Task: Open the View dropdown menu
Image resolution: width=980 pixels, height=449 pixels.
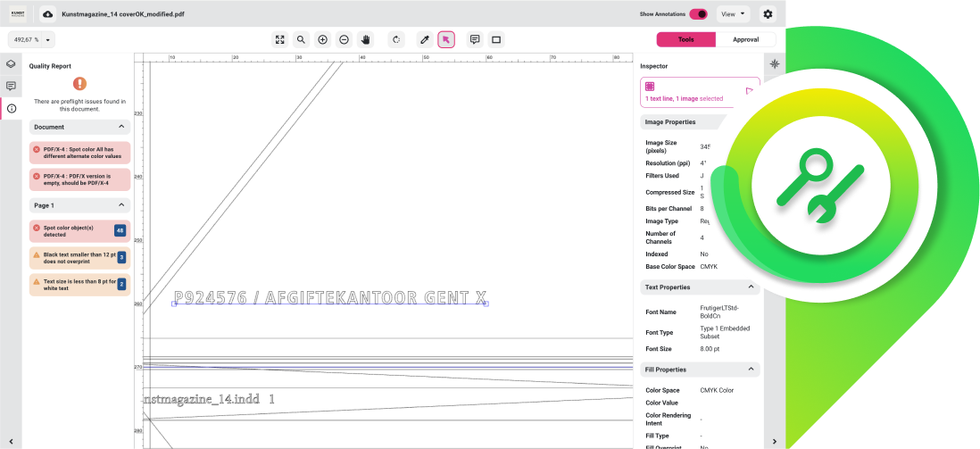Action: coord(733,13)
